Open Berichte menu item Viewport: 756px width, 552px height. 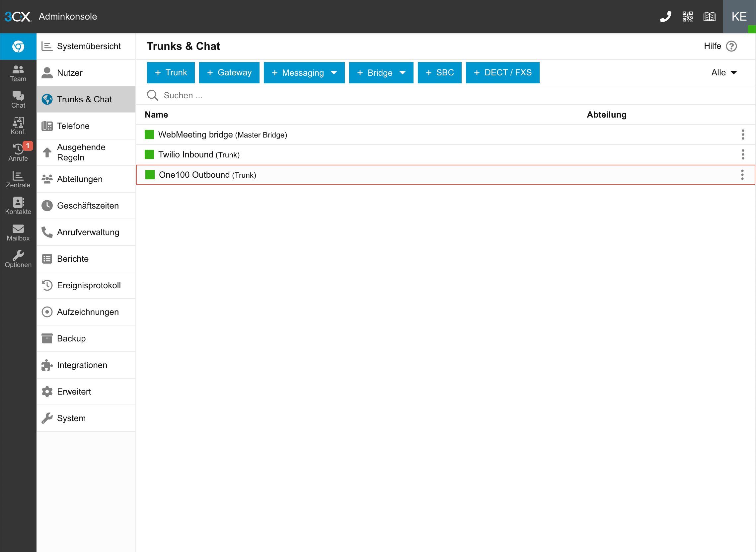86,259
